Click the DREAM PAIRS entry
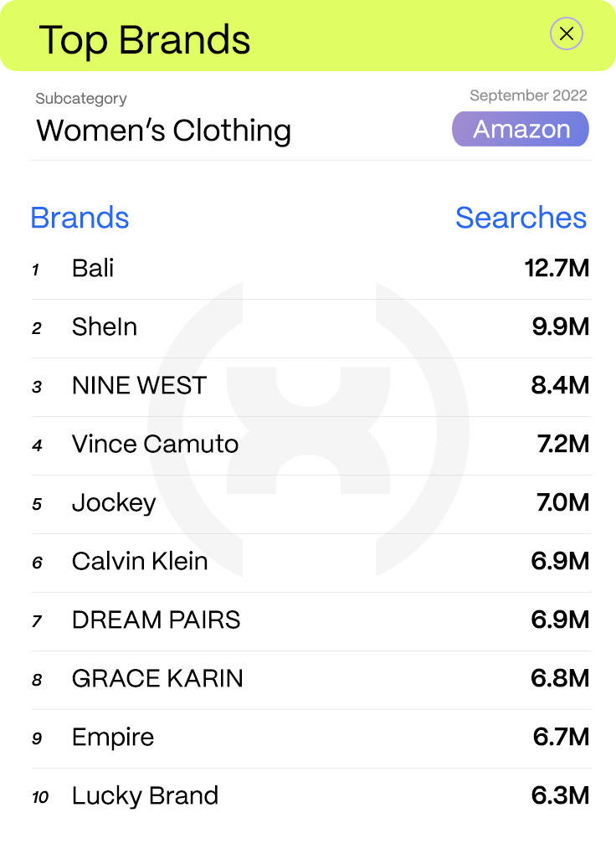Image resolution: width=616 pixels, height=859 pixels. [x=156, y=620]
